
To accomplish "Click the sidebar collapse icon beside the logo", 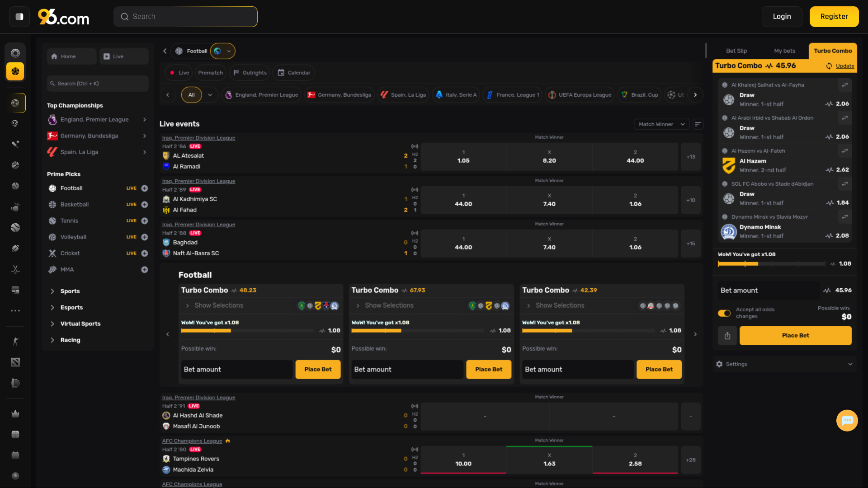I will 19,17.
